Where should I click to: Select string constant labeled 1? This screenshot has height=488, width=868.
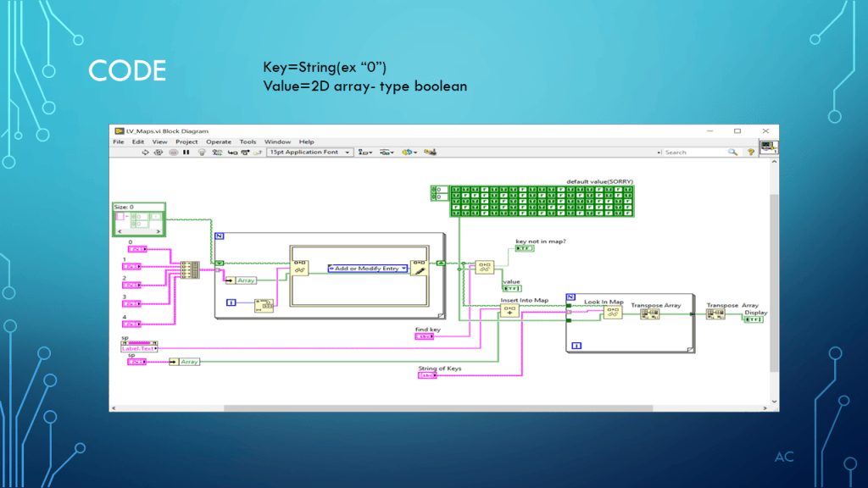tap(131, 267)
